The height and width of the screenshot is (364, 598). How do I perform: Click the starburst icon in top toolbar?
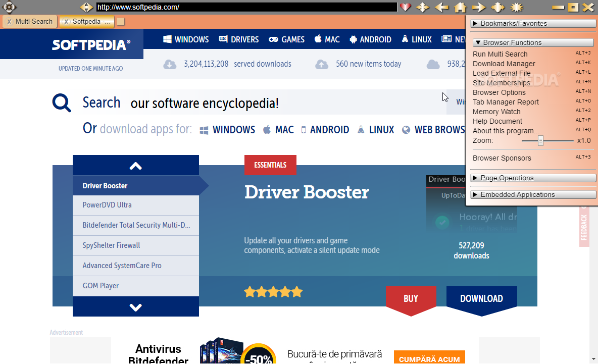(517, 7)
